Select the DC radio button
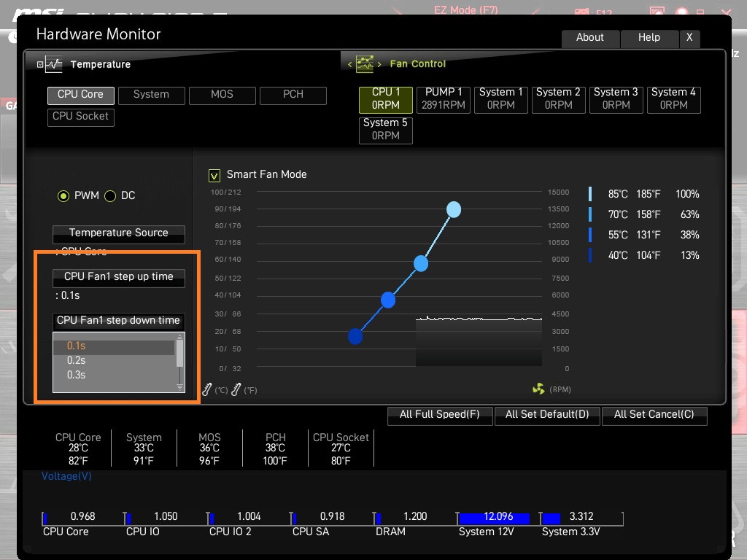Viewport: 747px width, 560px height. pyautogui.click(x=110, y=195)
